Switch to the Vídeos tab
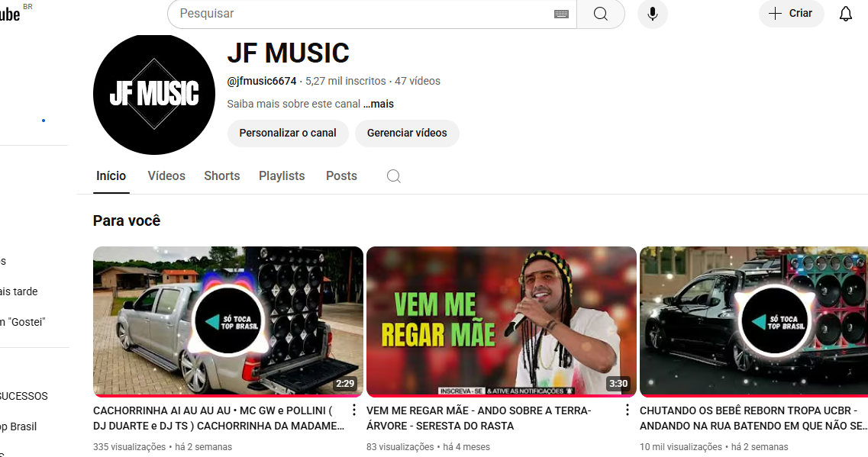 pos(166,176)
